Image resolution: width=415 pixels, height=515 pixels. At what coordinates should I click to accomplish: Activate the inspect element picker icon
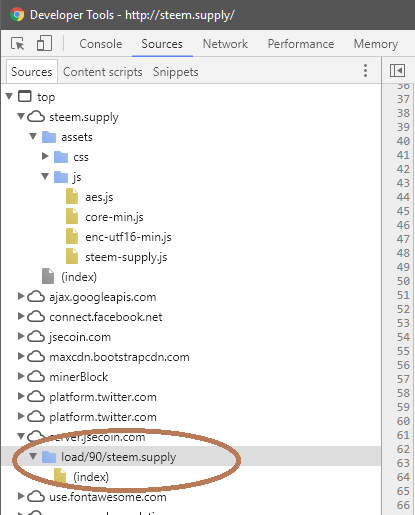[x=18, y=44]
